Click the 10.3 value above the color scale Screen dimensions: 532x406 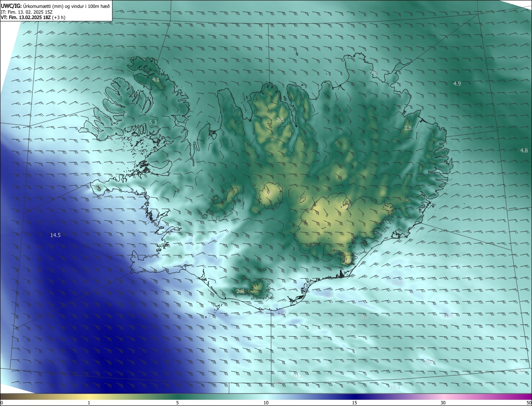[x=395, y=388]
